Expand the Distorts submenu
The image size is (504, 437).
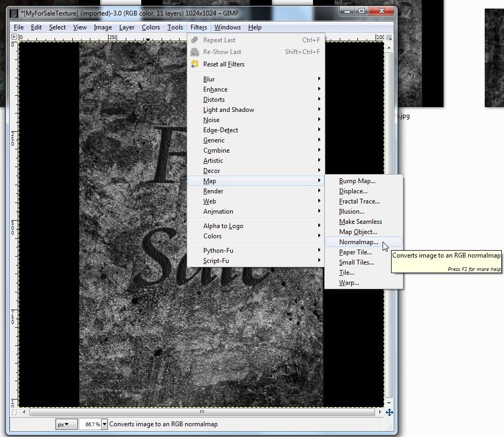(x=256, y=100)
